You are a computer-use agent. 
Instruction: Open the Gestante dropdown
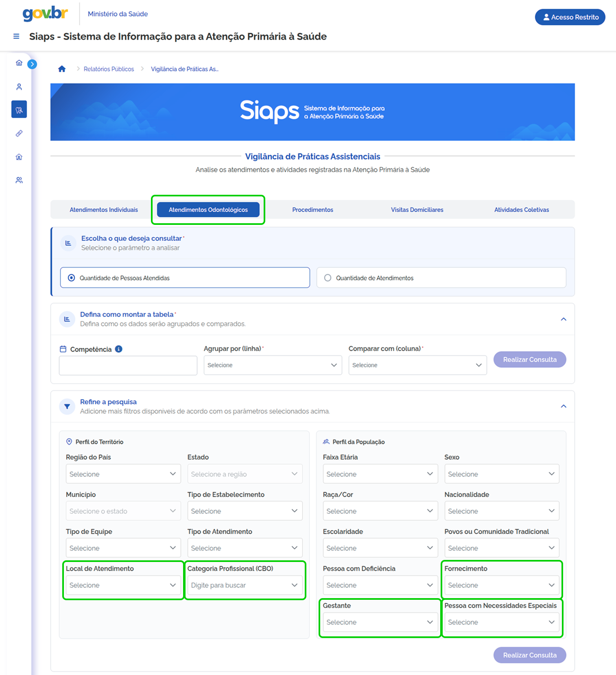[380, 622]
